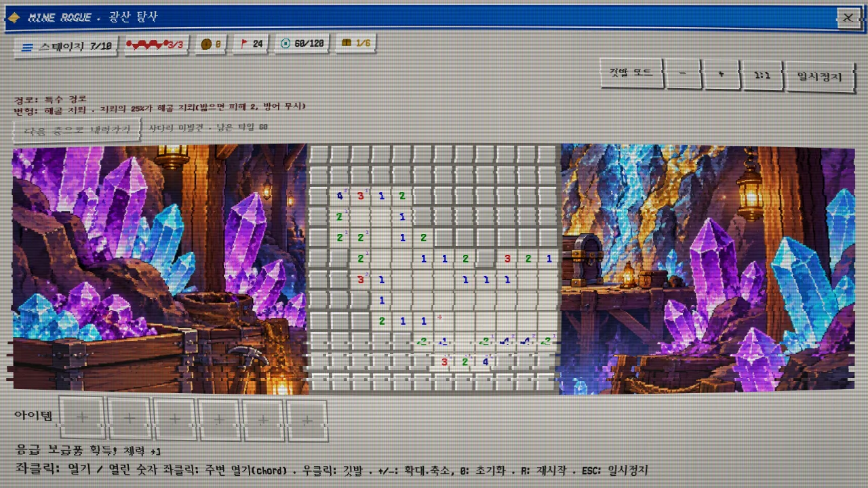Click the tile progress icon 60/120
Screen dimensions: 868x488
coord(285,43)
